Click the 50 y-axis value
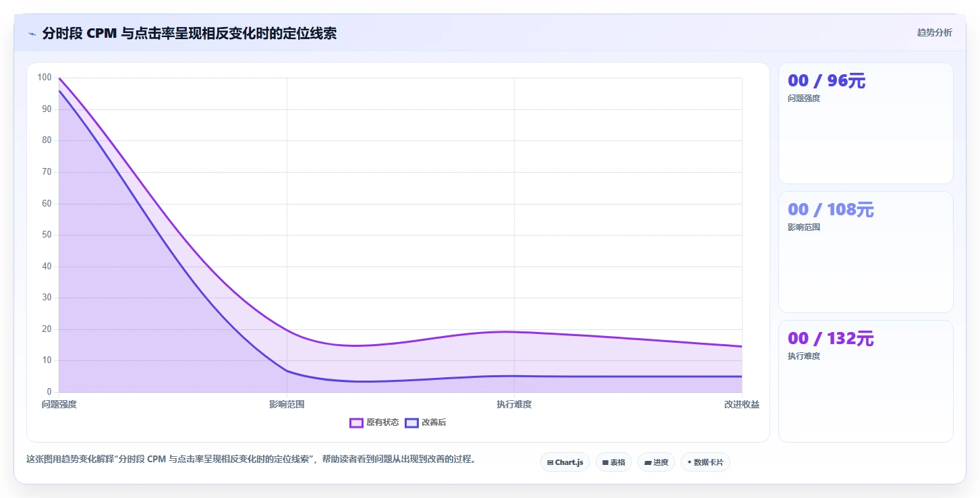Image resolution: width=980 pixels, height=498 pixels. (x=47, y=235)
